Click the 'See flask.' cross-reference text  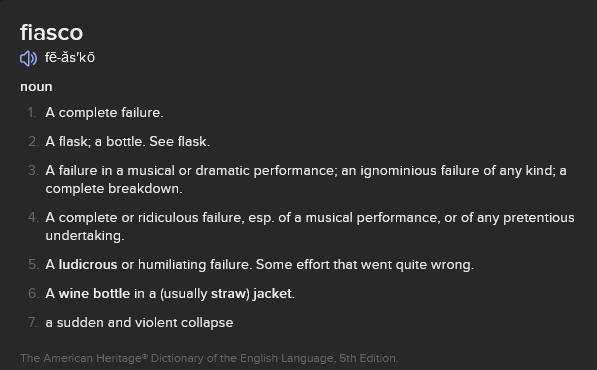coord(179,142)
